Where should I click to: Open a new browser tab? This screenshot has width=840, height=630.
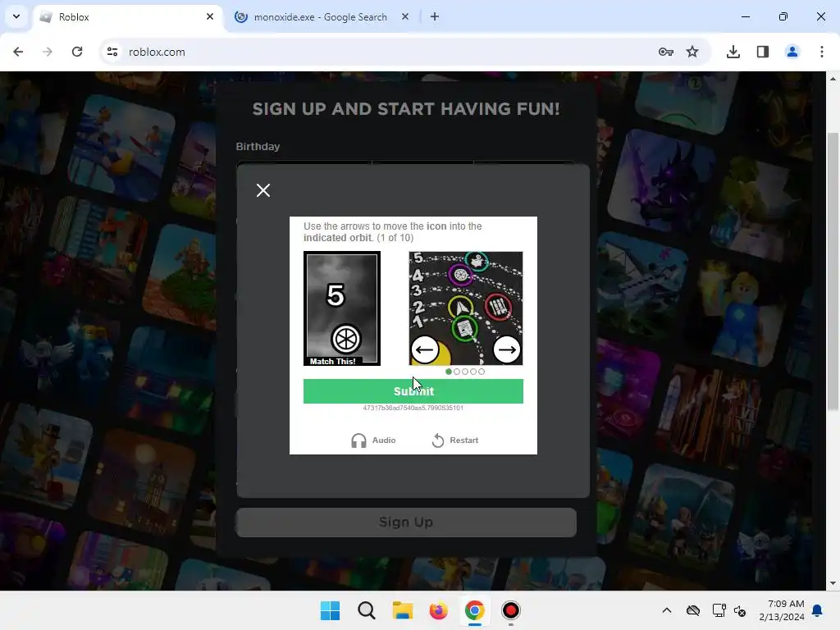tap(435, 16)
